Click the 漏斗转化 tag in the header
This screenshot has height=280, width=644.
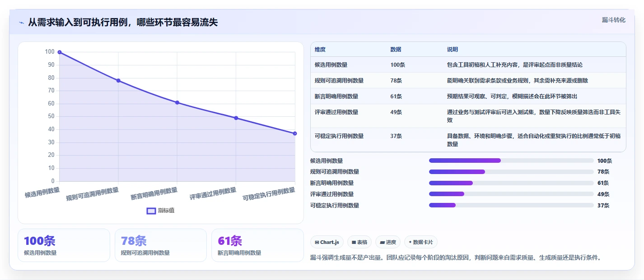pos(614,20)
